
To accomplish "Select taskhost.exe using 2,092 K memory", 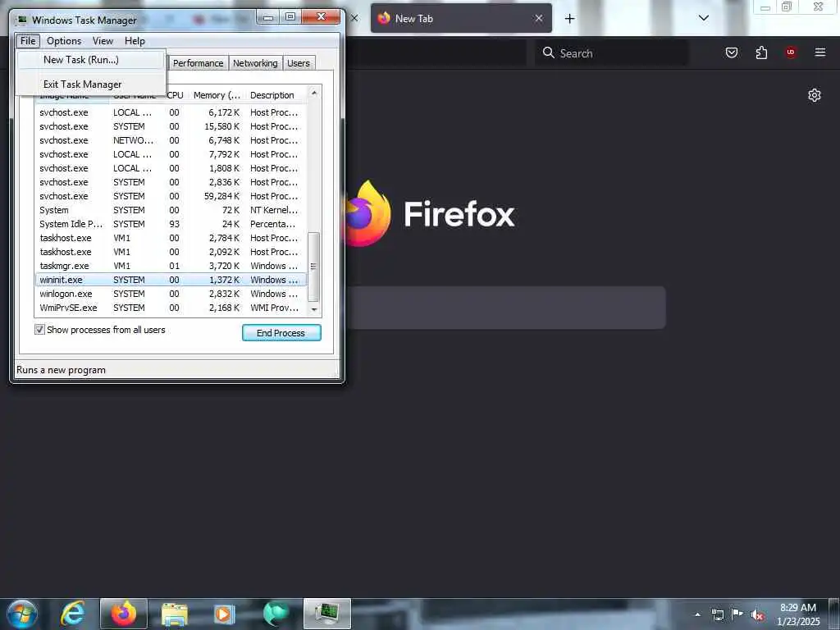I will pos(171,252).
